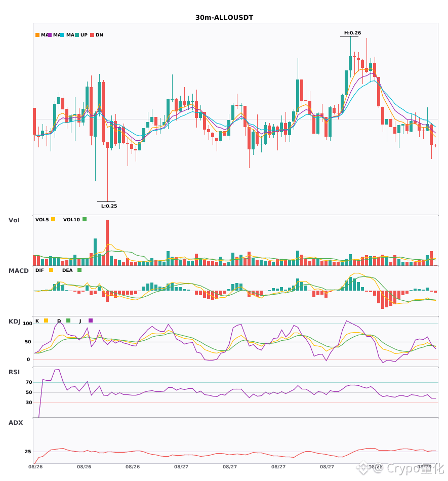Click the green VOL10 swatch
Image resolution: width=448 pixels, height=481 pixels.
(x=85, y=219)
